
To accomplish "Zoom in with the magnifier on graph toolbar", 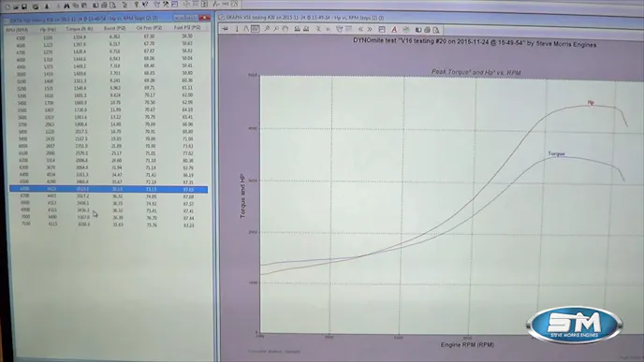I will coord(267,29).
